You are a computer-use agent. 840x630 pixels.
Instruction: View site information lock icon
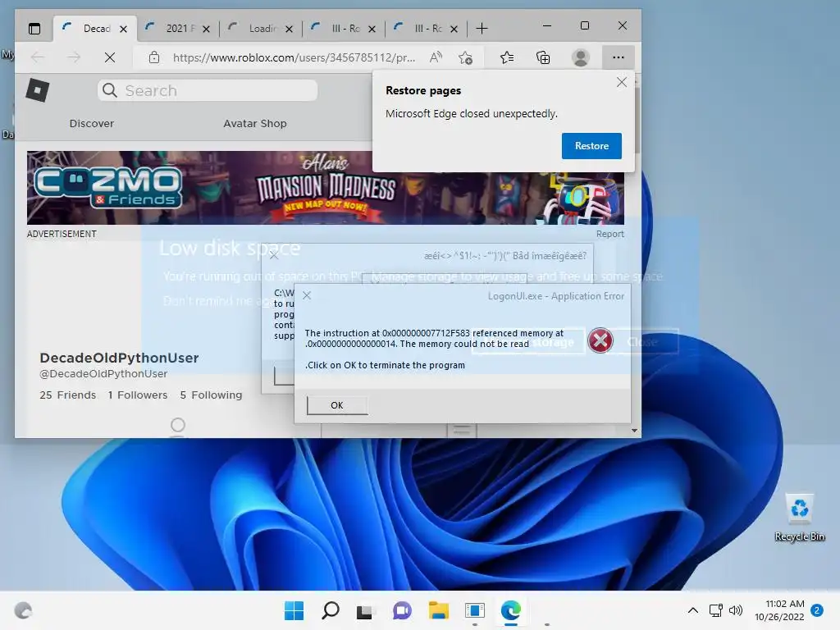pyautogui.click(x=154, y=57)
